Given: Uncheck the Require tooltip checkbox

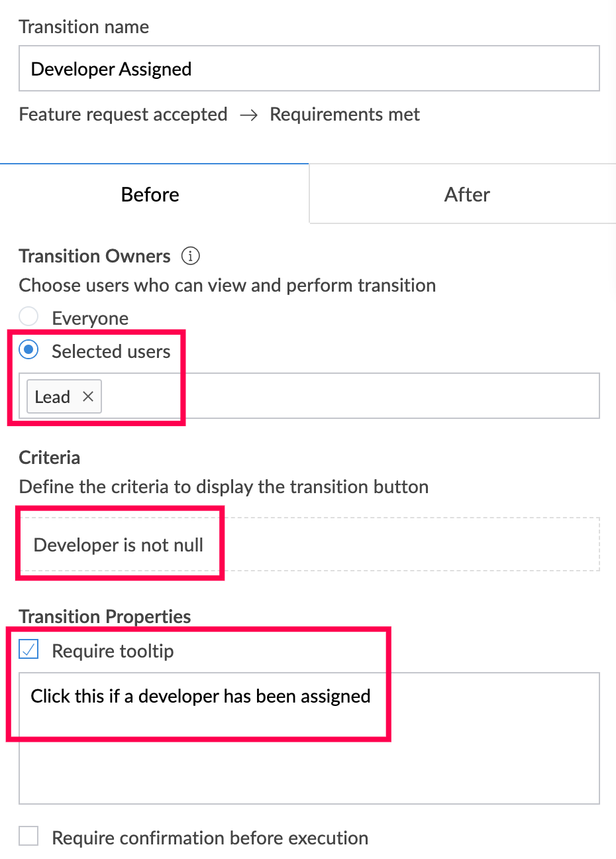Looking at the screenshot, I should coord(29,650).
